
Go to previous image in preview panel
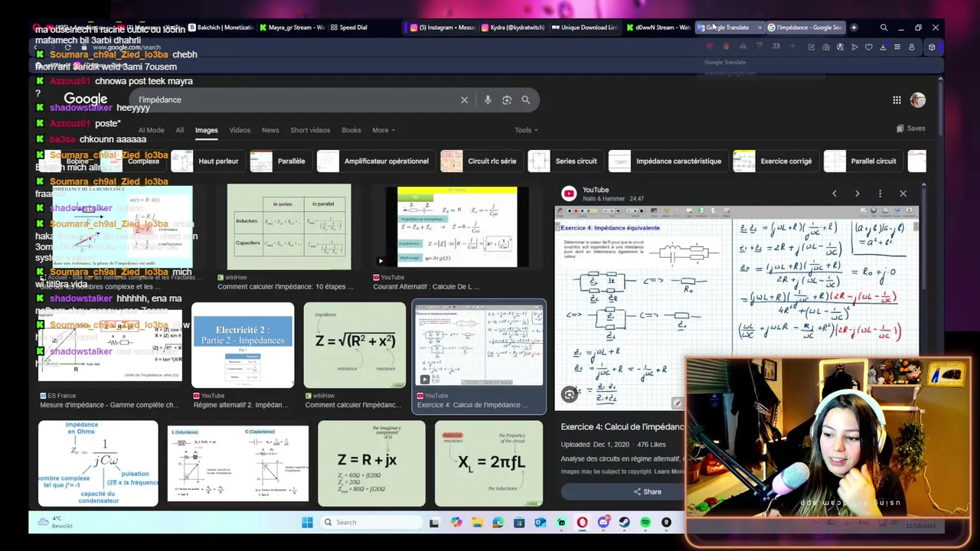point(835,194)
